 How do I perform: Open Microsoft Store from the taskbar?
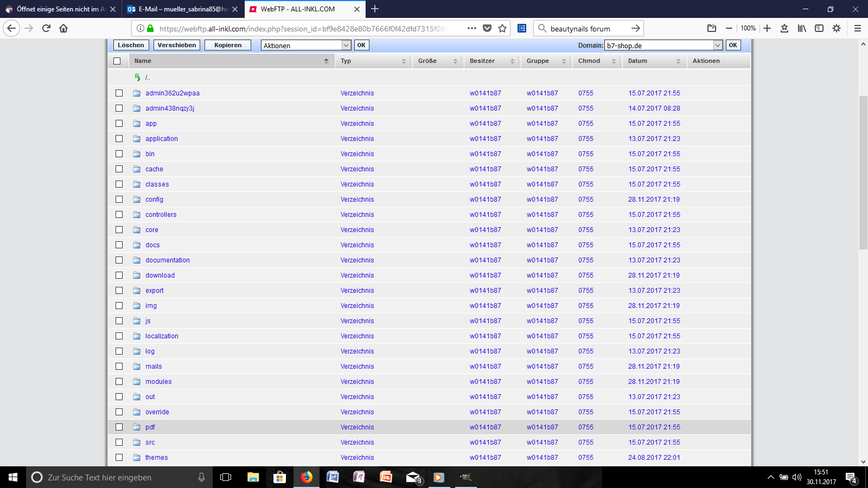279,477
